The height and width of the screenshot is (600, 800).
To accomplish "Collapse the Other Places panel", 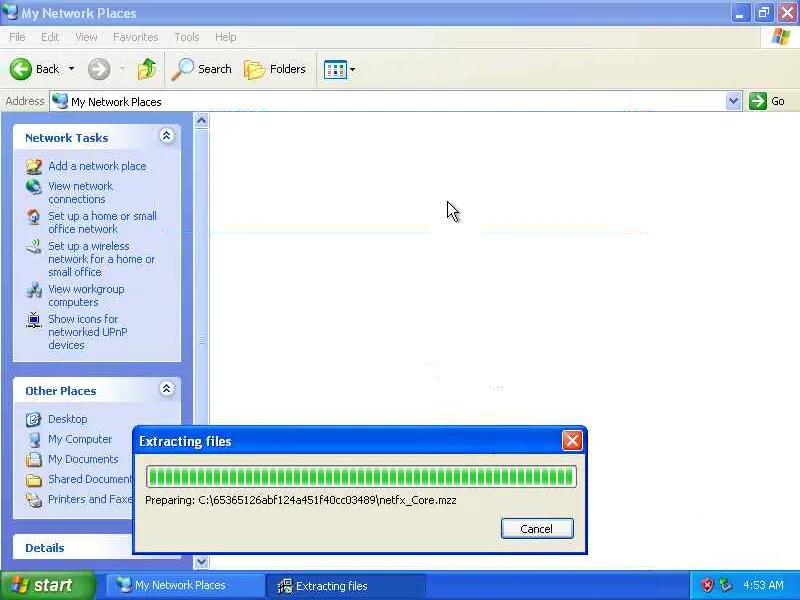I will click(x=166, y=389).
